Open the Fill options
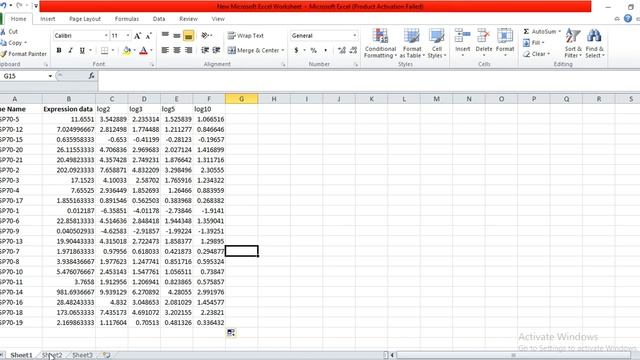Image resolution: width=640 pixels, height=360 pixels. [534, 42]
